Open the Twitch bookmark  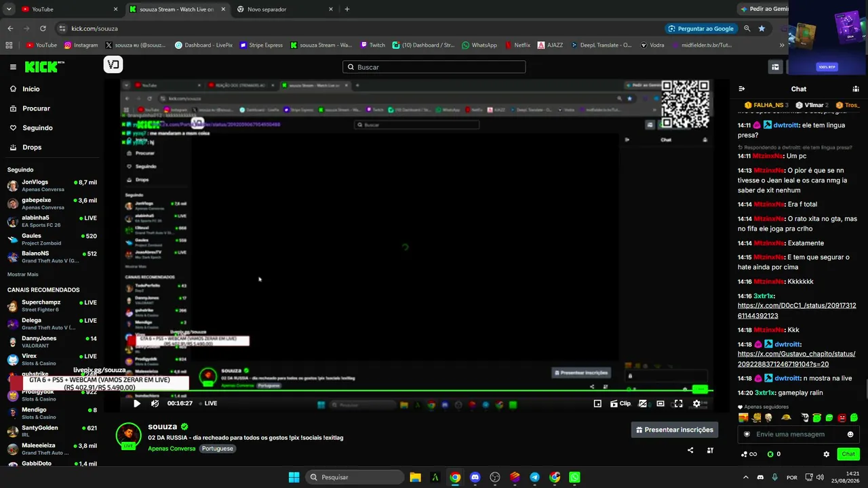pos(373,45)
